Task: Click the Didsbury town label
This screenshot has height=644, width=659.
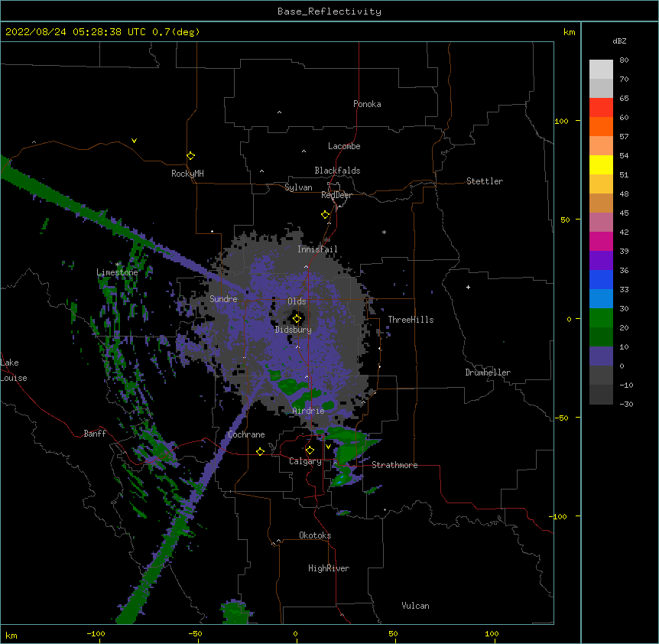Action: [x=294, y=330]
